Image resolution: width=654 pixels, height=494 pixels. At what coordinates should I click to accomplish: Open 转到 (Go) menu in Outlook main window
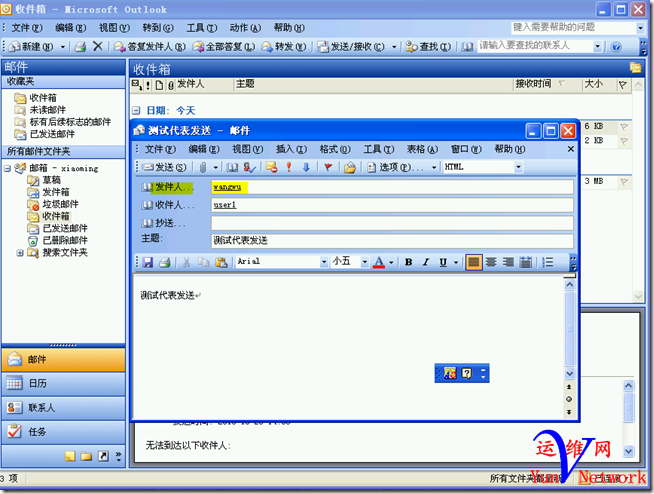click(x=158, y=28)
